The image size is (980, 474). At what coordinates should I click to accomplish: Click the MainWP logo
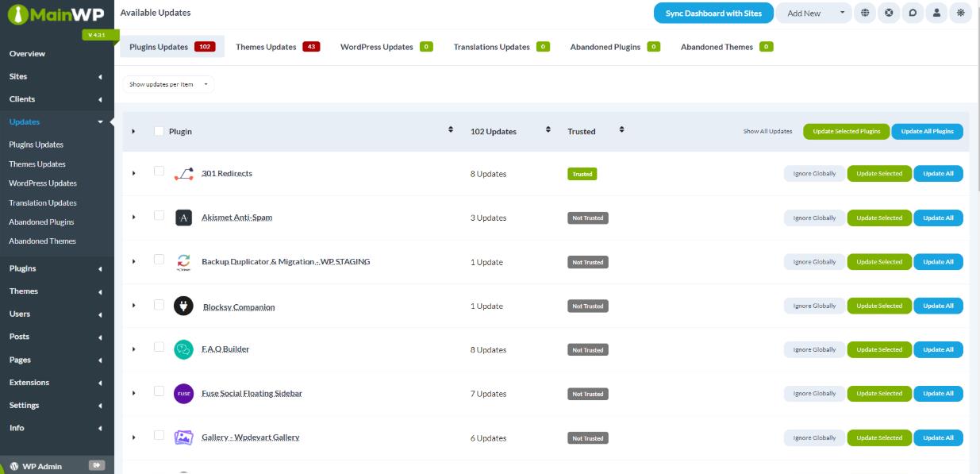coord(56,14)
